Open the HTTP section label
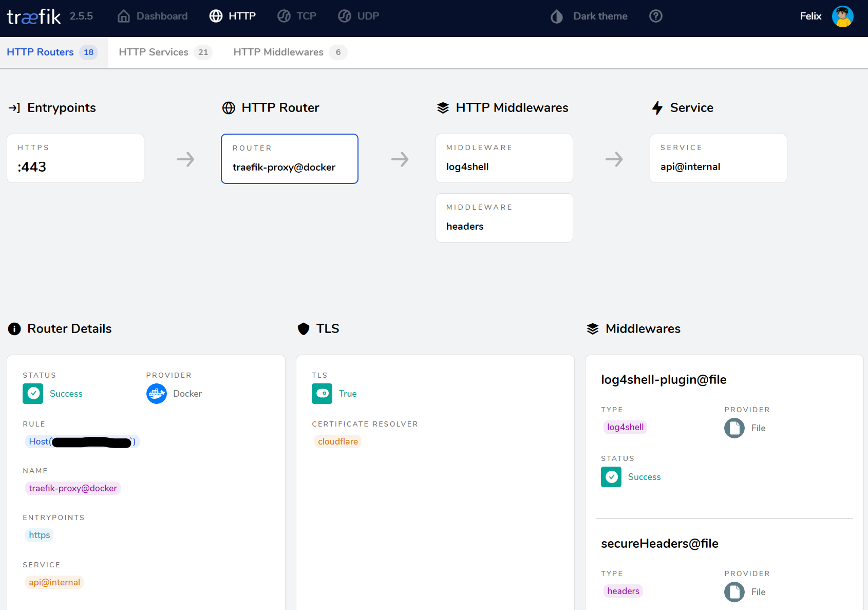 tap(242, 16)
